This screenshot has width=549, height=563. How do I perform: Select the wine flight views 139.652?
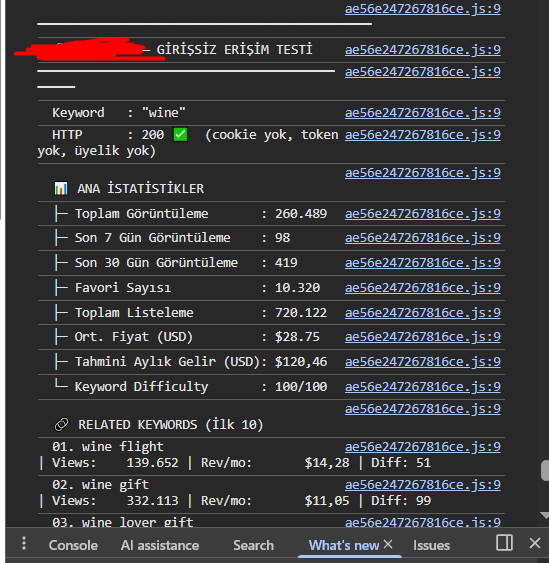(x=152, y=462)
